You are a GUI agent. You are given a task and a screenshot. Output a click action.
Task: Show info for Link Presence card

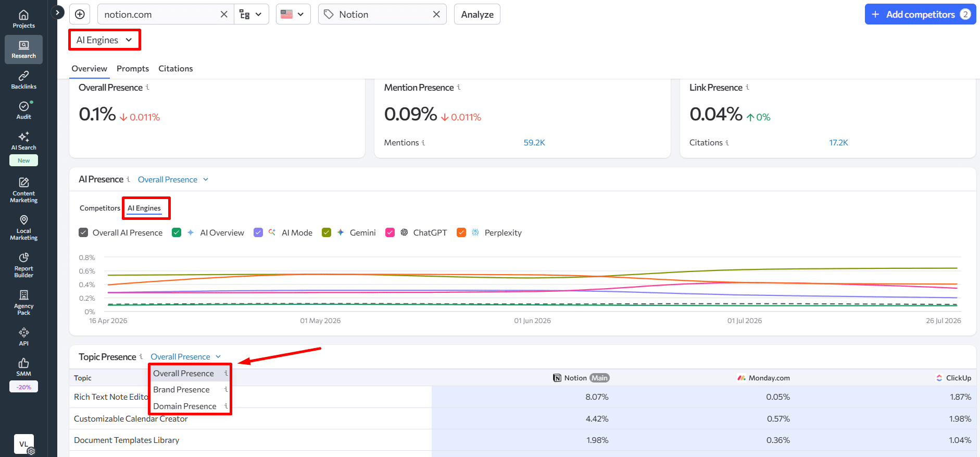(747, 87)
